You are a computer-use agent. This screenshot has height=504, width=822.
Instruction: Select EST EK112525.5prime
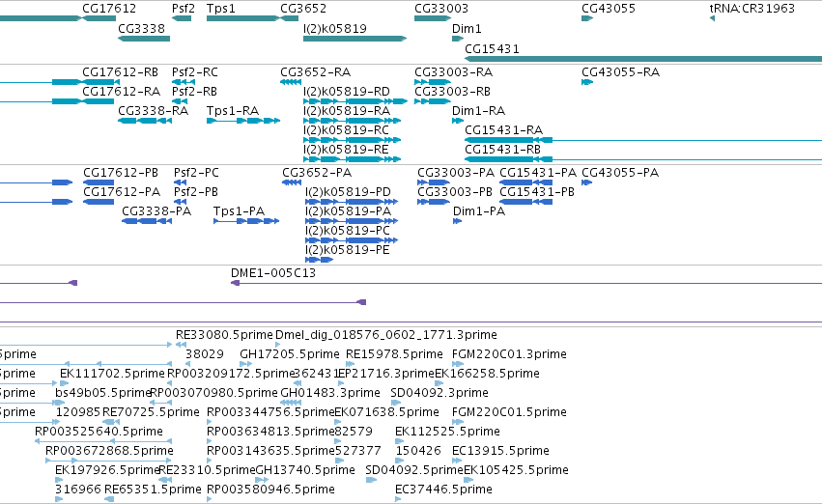(x=447, y=432)
